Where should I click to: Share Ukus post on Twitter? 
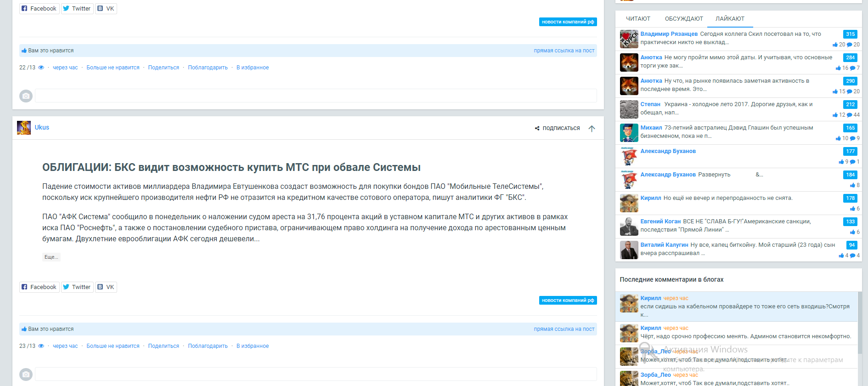[77, 287]
